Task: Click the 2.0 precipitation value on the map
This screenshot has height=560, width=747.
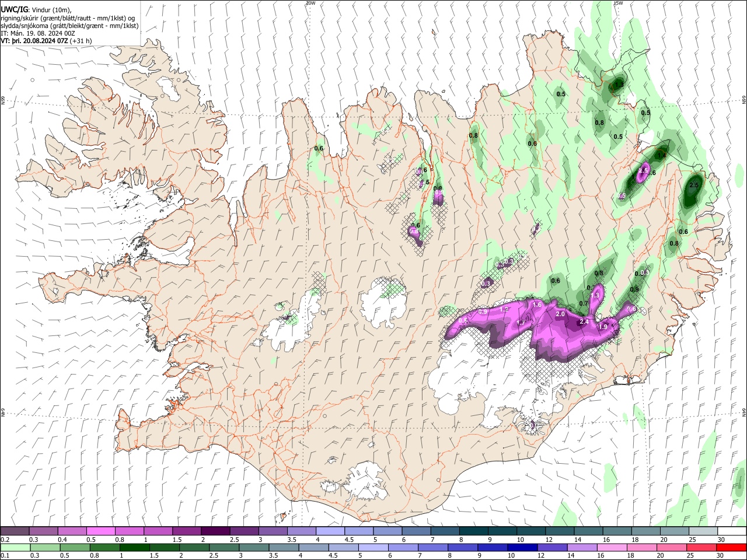Action: 560,314
